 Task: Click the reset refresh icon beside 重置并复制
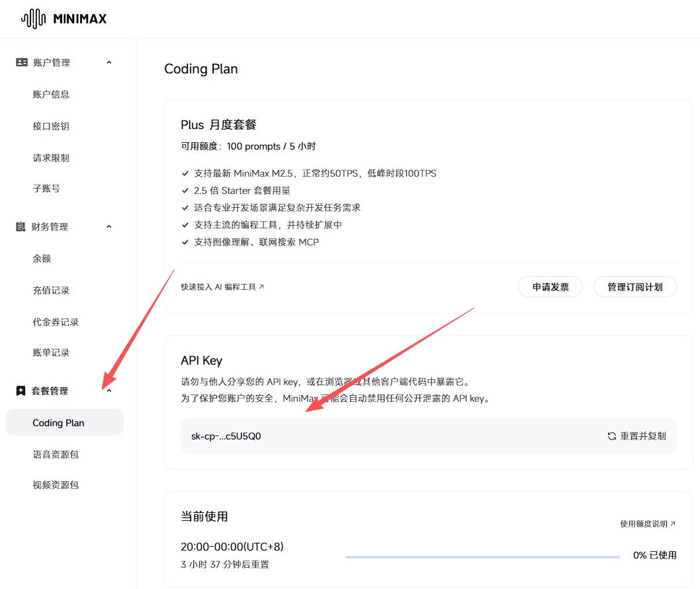click(612, 436)
